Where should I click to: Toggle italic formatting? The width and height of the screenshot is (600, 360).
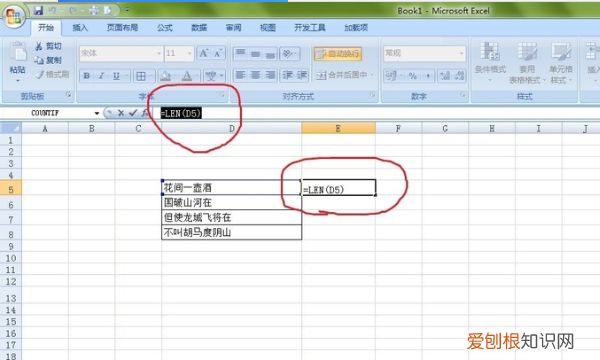[x=101, y=76]
